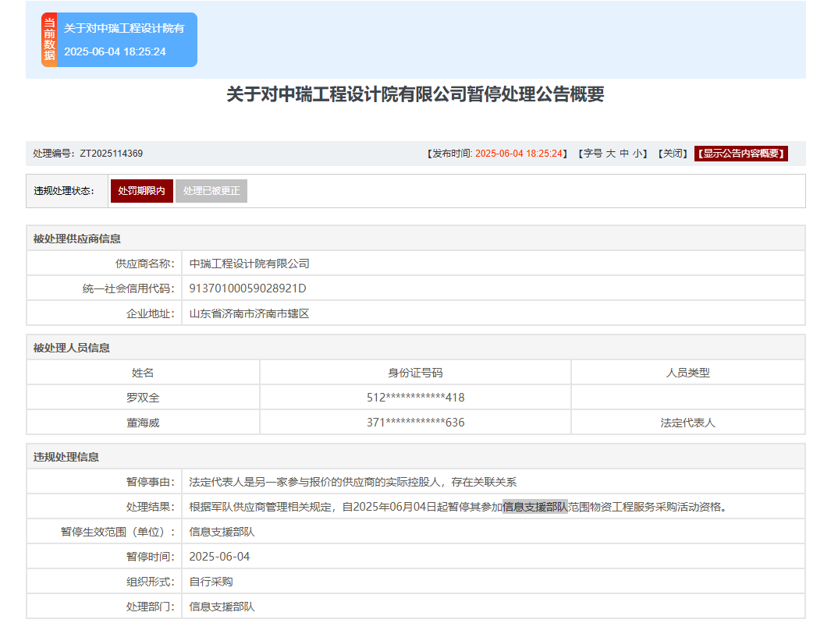Click the 人员类型 column header

[x=687, y=373]
